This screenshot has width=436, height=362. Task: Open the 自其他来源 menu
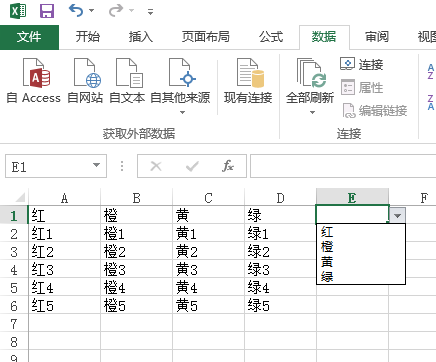point(180,86)
